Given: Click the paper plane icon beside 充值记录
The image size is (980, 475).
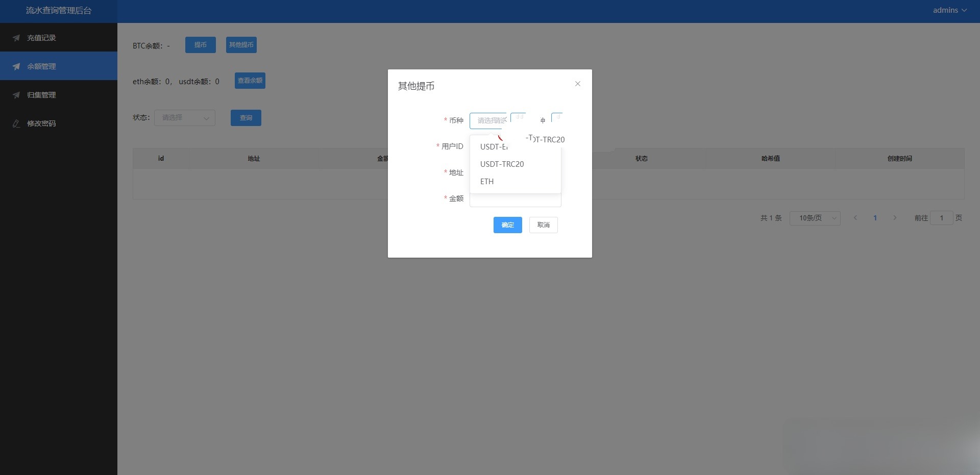Looking at the screenshot, I should pyautogui.click(x=16, y=38).
